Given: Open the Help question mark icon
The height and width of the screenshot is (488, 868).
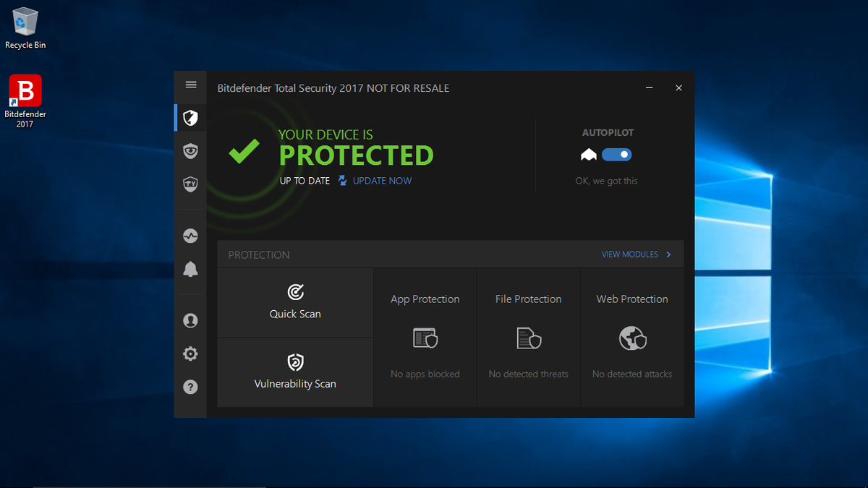Looking at the screenshot, I should point(190,387).
